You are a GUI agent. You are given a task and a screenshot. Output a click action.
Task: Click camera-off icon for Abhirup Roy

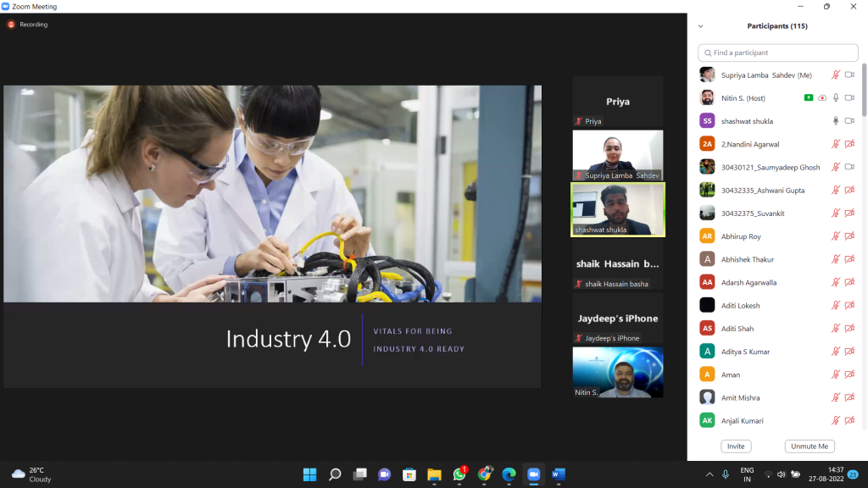pos(849,236)
